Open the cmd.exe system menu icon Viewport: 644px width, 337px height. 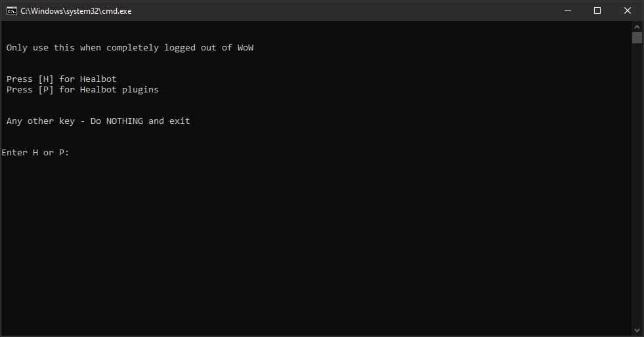11,10
